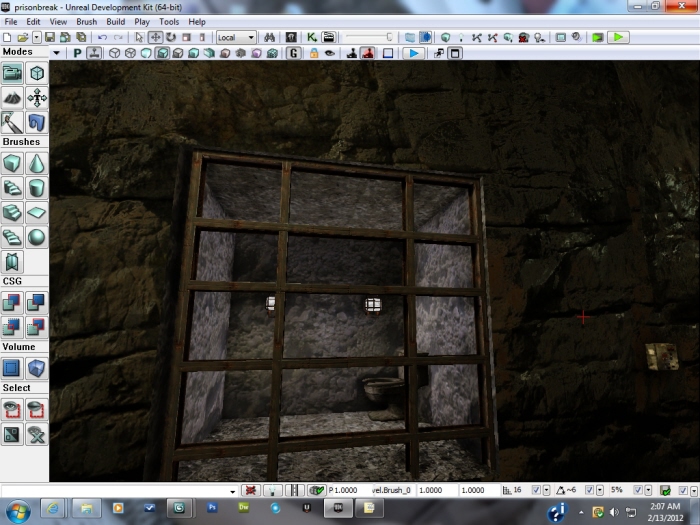Click the Undo arrow icon
The height and width of the screenshot is (525, 700).
coord(102,37)
